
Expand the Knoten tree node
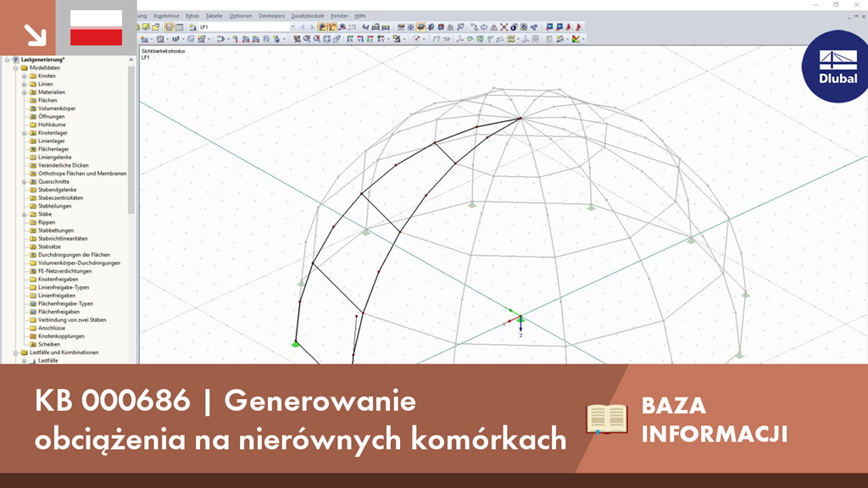(25, 75)
